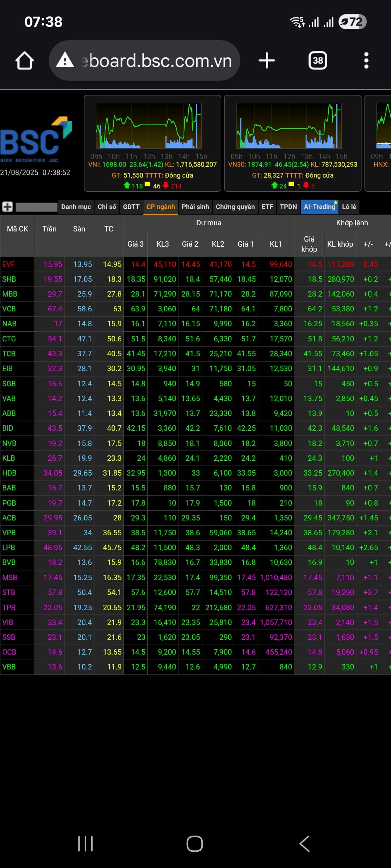Image resolution: width=391 pixels, height=868 pixels.
Task: Click the Giá khớp column header
Action: click(x=309, y=244)
